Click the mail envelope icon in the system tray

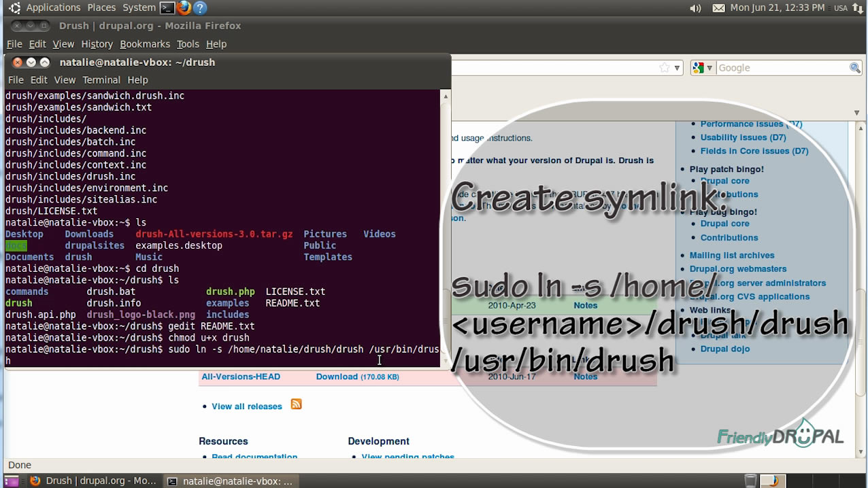(x=717, y=7)
